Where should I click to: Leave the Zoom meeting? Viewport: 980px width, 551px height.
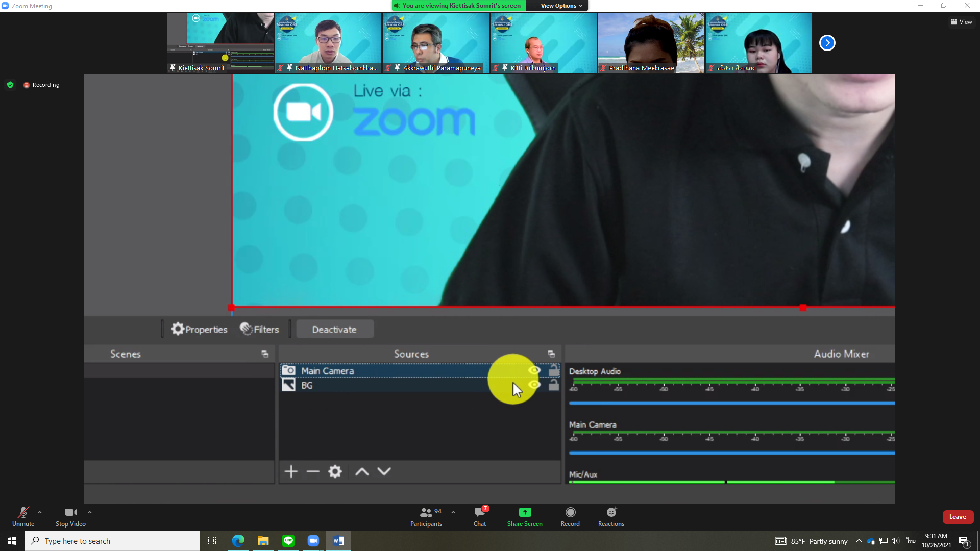[958, 517]
